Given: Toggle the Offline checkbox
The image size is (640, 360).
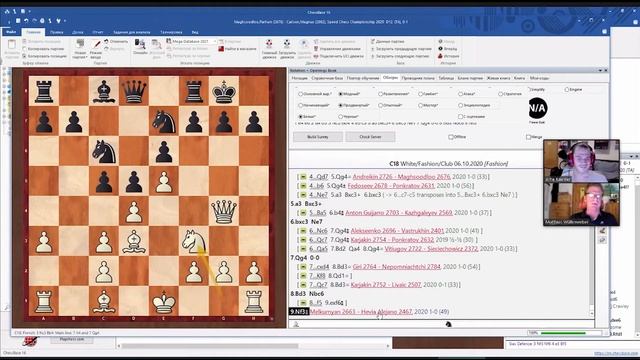Looking at the screenshot, I should pyautogui.click(x=451, y=137).
